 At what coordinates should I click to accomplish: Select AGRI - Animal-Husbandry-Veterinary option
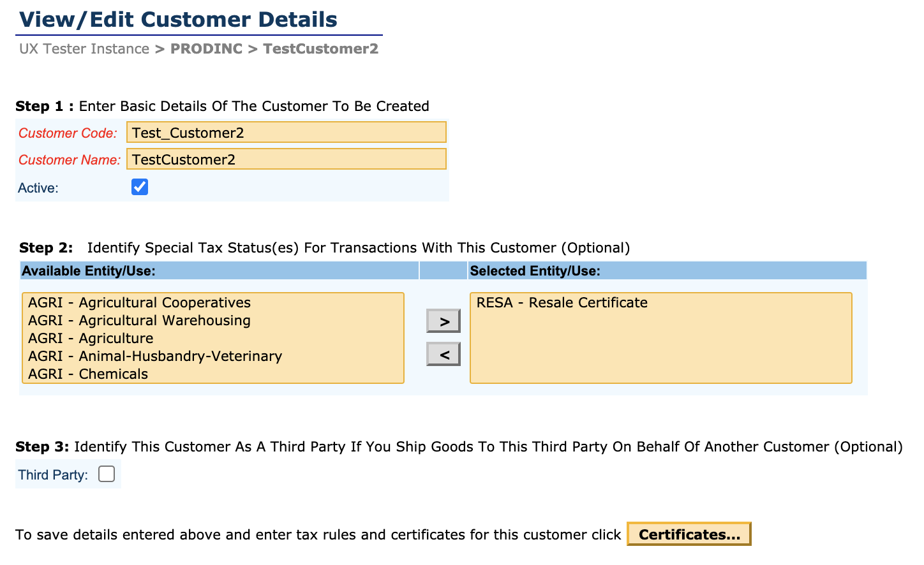pos(155,356)
